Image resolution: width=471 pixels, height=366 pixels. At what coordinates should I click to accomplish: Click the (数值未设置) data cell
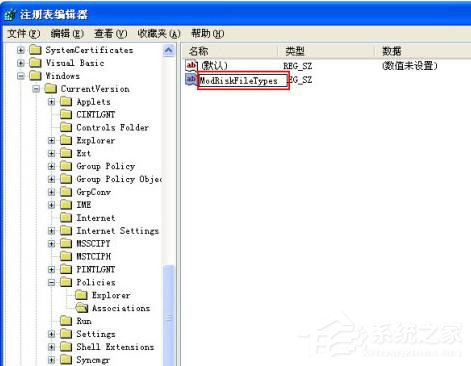tap(410, 65)
